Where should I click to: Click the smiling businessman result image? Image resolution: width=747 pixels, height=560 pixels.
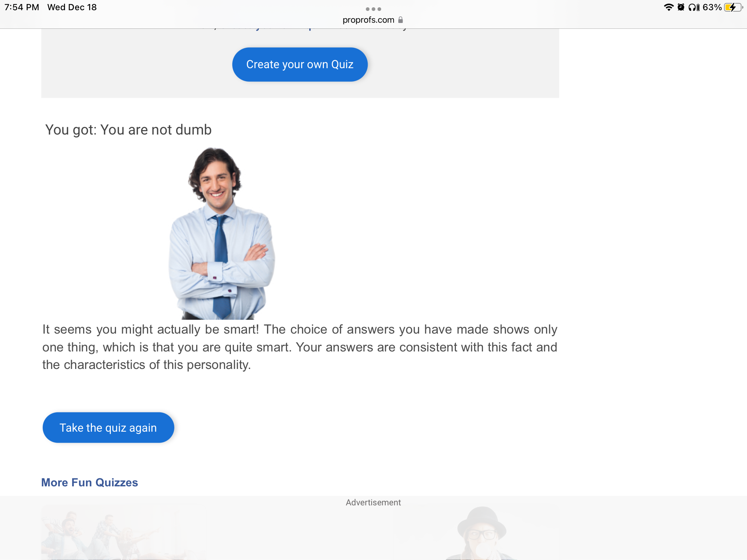click(x=221, y=233)
